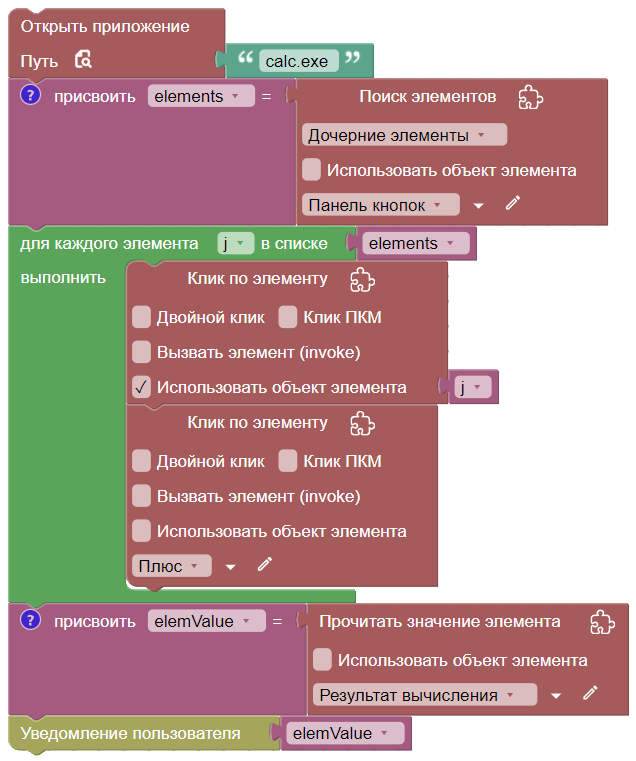Open elements variable dropdown in присвоить block
The width and height of the screenshot is (636, 761).
201,96
